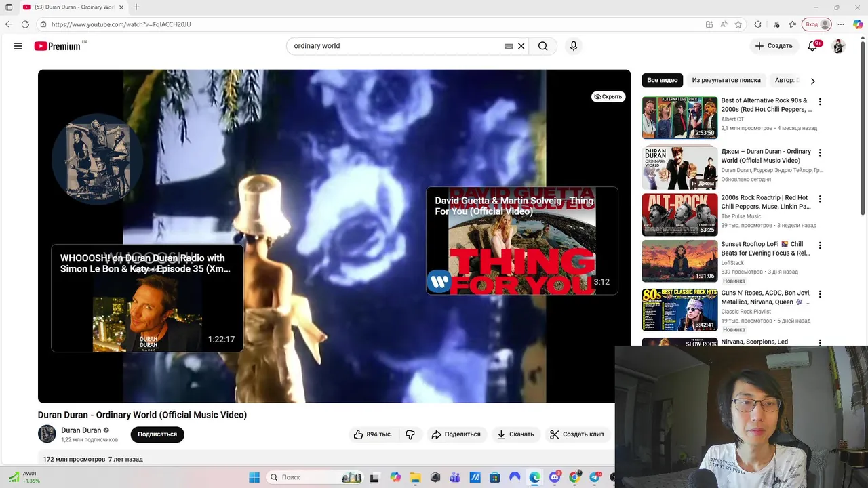The height and width of the screenshot is (488, 868).
Task: Open browser extensions puzzle icon
Action: pyautogui.click(x=758, y=24)
